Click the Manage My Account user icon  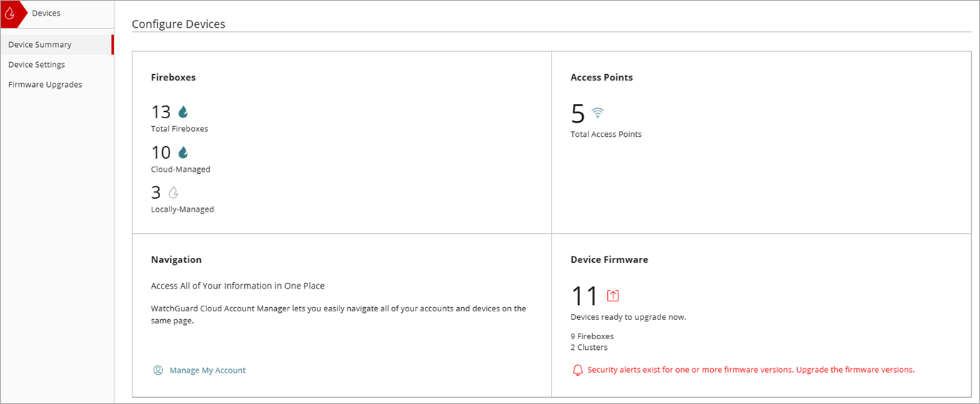click(x=158, y=371)
